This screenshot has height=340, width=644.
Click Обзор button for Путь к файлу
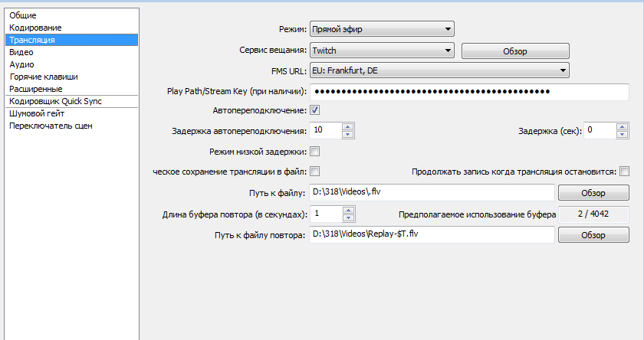[x=593, y=193]
